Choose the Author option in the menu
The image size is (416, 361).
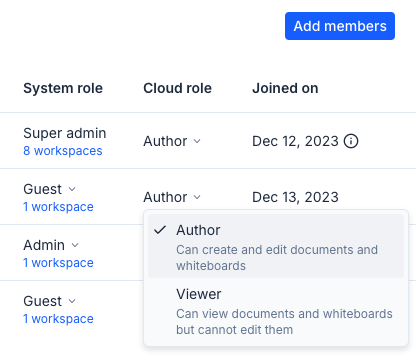pos(276,246)
